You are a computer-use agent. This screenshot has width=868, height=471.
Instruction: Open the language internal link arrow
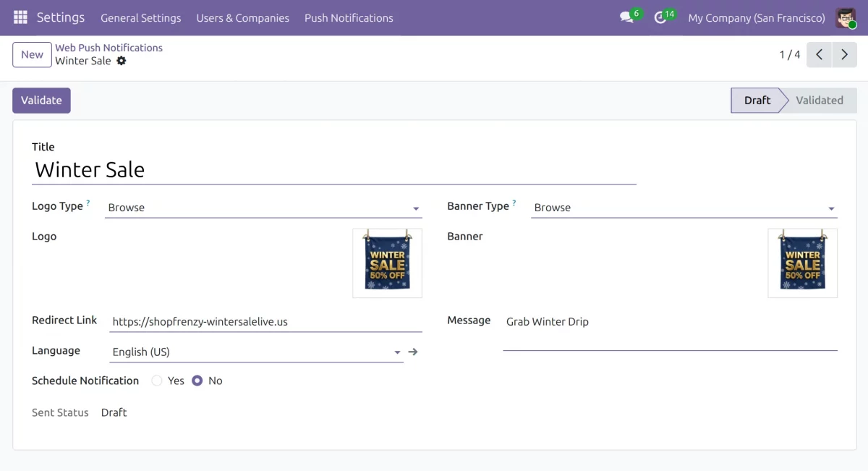(x=413, y=352)
